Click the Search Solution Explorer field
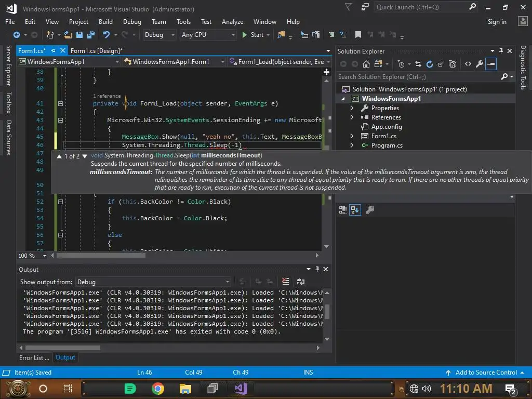This screenshot has width=532, height=399. tap(418, 77)
